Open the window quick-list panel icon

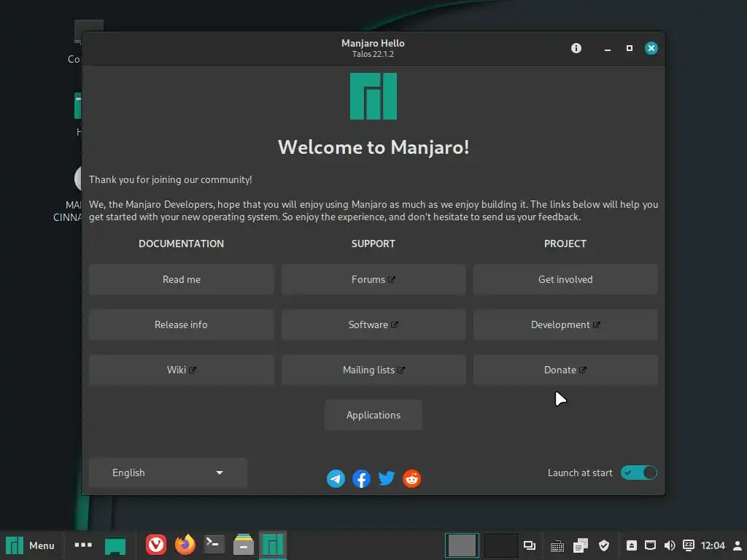(x=530, y=545)
